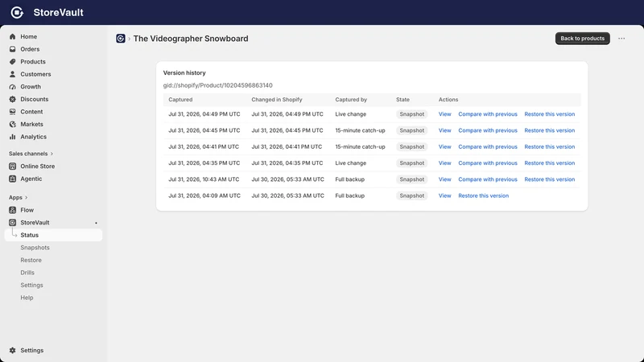644x362 pixels.
Task: Click the Settings gear icon at bottom
Action: tap(12, 350)
